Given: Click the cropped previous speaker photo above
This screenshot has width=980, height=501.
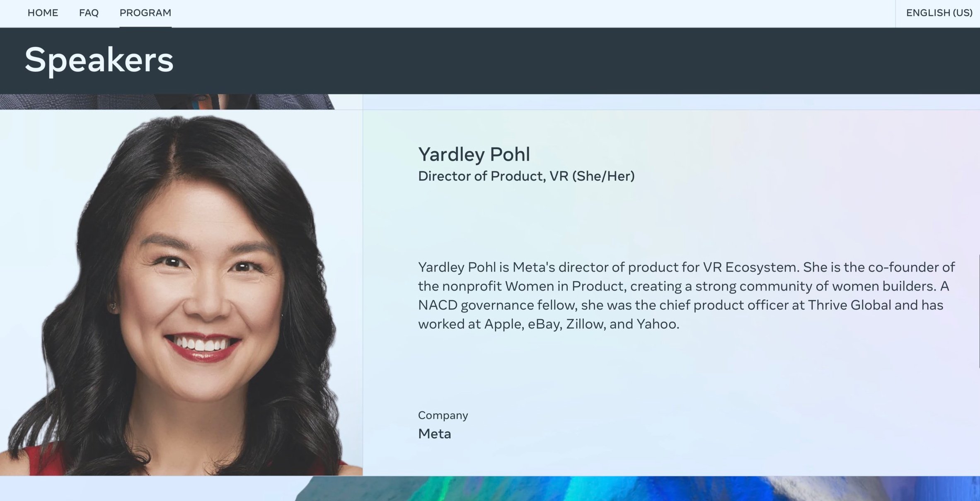Looking at the screenshot, I should coord(167,102).
